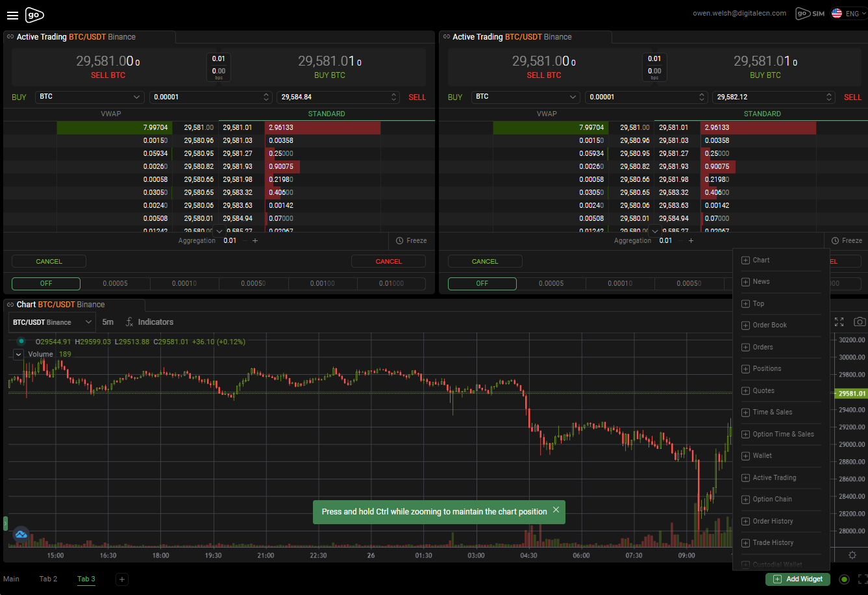Open BTC currency dropdown in right trading widget
Screen dimensions: 868x595
click(525, 97)
